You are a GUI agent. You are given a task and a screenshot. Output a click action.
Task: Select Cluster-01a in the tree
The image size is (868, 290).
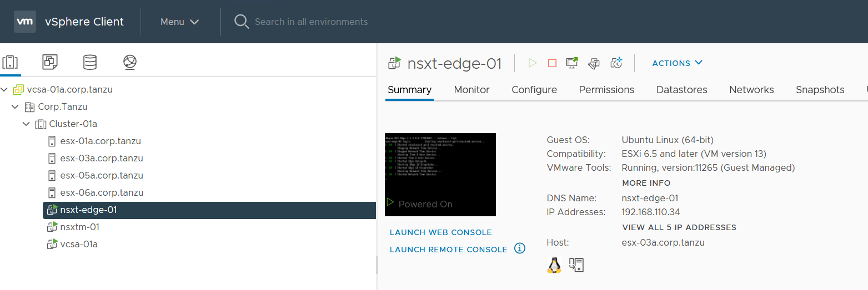pos(73,124)
